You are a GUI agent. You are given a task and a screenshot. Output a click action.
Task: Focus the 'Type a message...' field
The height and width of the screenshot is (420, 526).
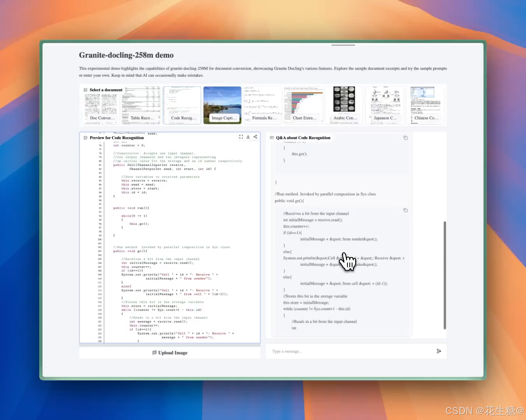point(352,351)
